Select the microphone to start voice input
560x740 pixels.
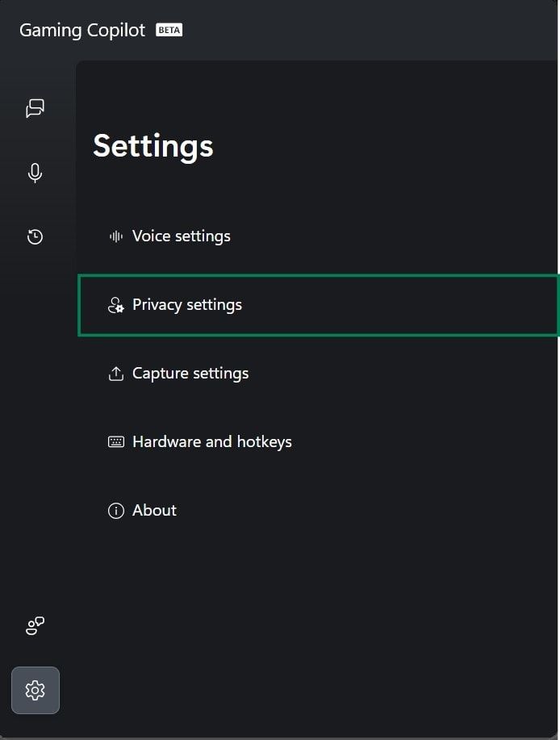click(34, 173)
